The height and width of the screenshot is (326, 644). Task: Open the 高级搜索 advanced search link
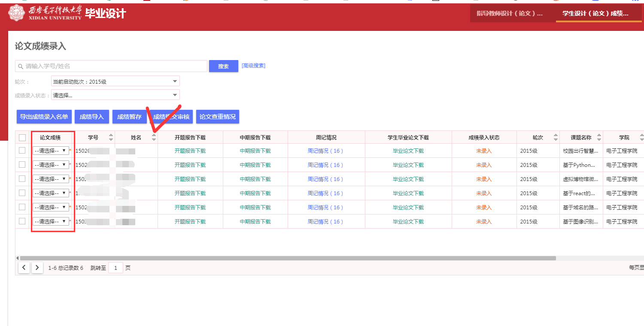(253, 66)
